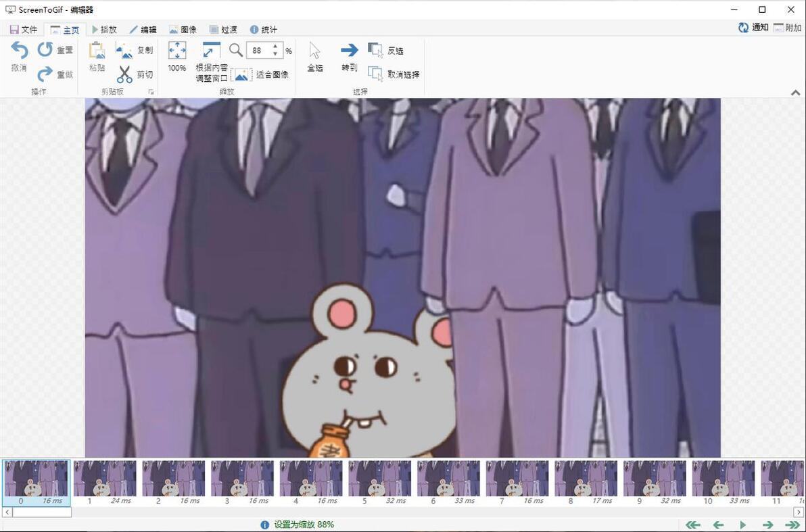This screenshot has height=532, width=806.
Task: Click the status text 设置为缩放 88%
Action: coord(304,525)
